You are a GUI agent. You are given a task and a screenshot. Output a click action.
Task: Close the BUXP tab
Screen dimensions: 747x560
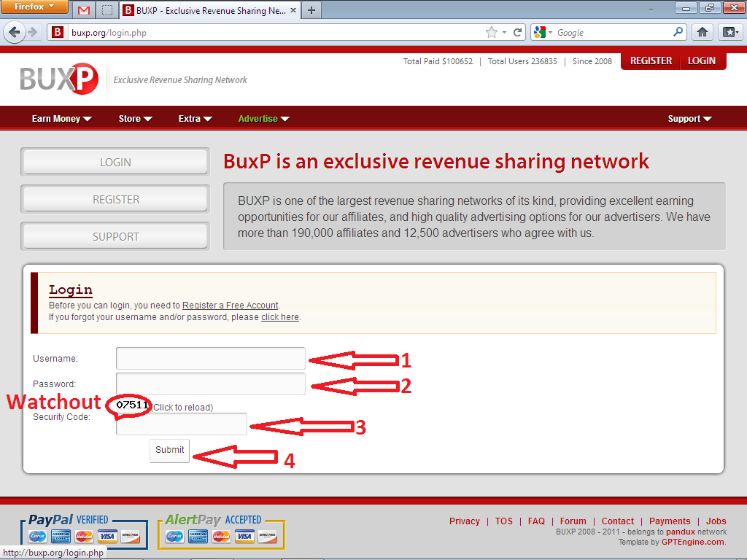(293, 10)
